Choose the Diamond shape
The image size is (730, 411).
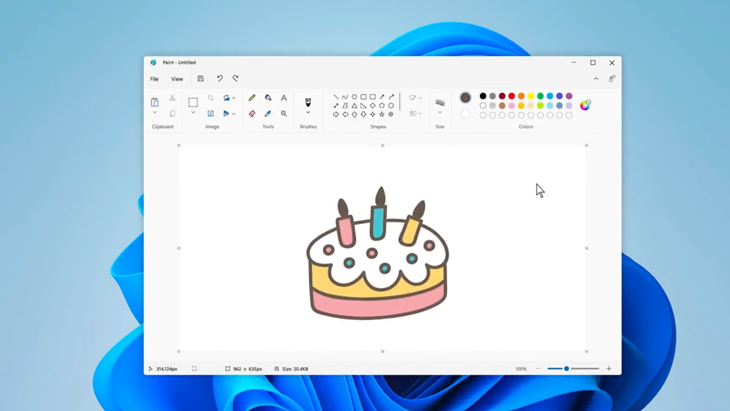[x=372, y=106]
